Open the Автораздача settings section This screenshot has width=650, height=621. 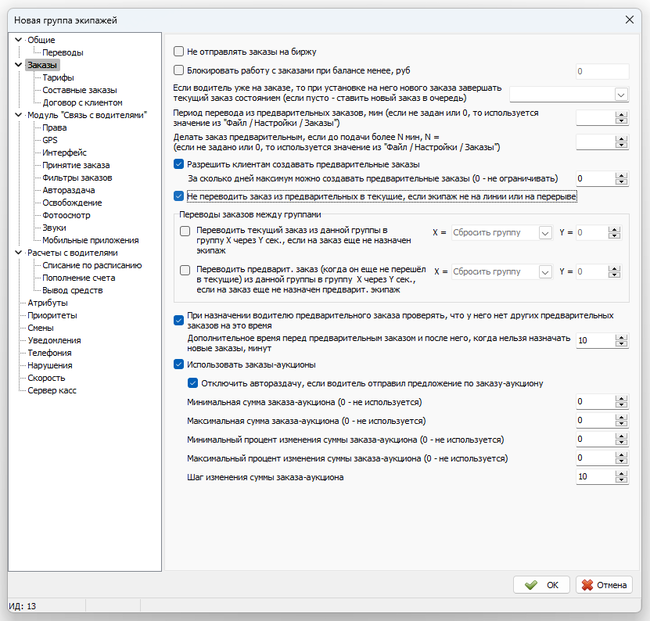click(x=68, y=190)
